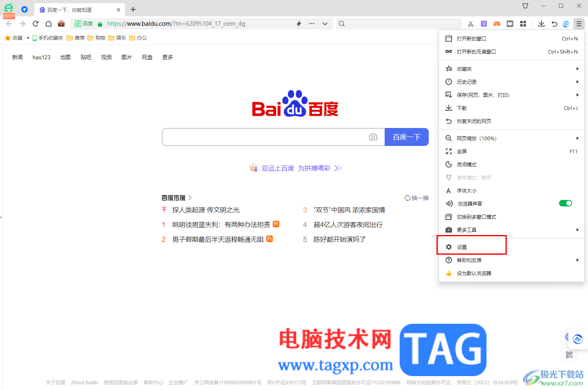Image resolution: width=588 pixels, height=390 pixels.
Task: Click the 收藏 star favorites button
Action: 14,38
